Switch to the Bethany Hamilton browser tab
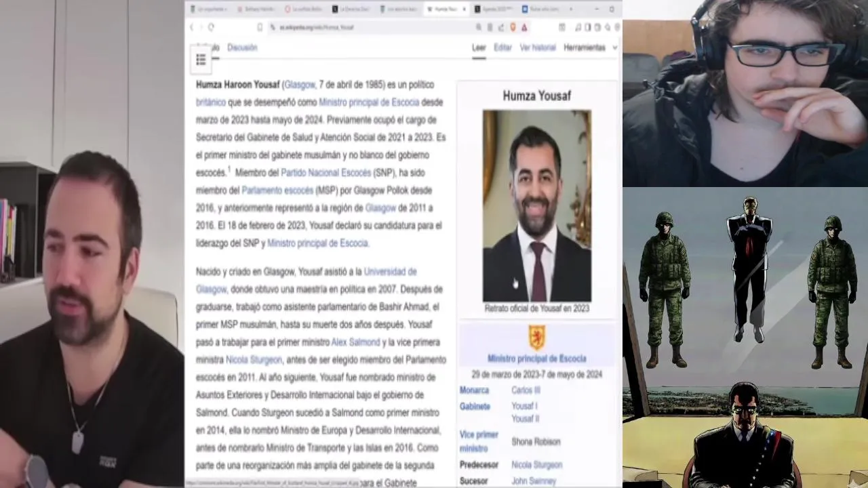The width and height of the screenshot is (868, 488). tap(256, 9)
